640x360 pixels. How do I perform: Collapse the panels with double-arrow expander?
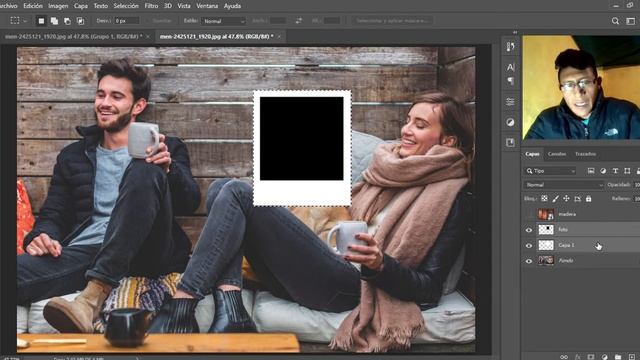[x=515, y=32]
